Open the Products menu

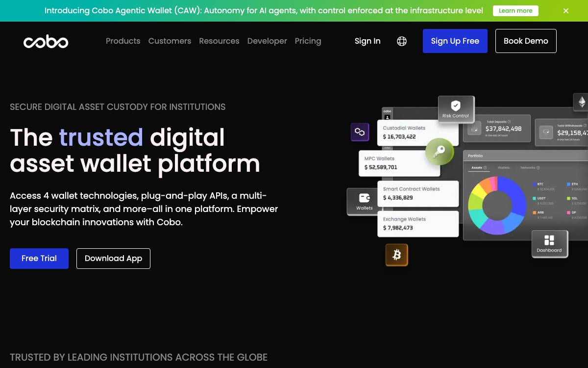click(x=123, y=41)
